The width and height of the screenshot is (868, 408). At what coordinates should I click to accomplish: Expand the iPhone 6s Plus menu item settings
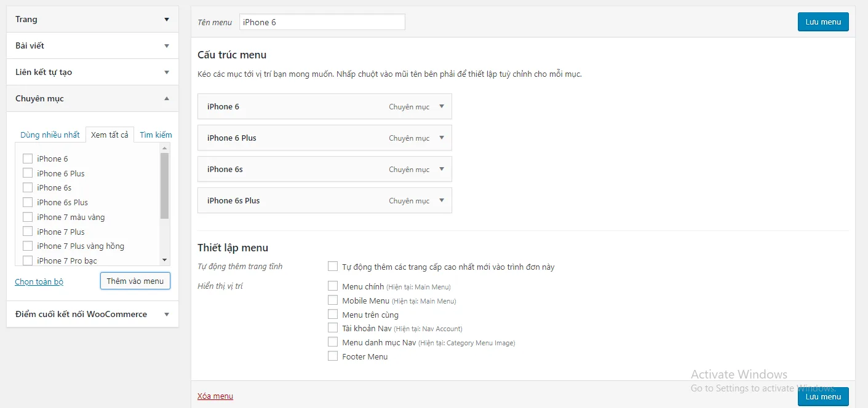tap(442, 200)
